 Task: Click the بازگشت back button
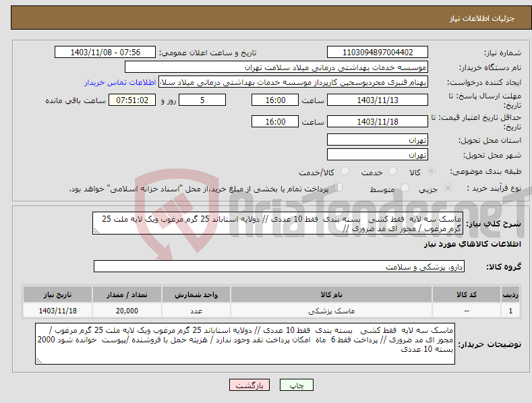coord(249,385)
